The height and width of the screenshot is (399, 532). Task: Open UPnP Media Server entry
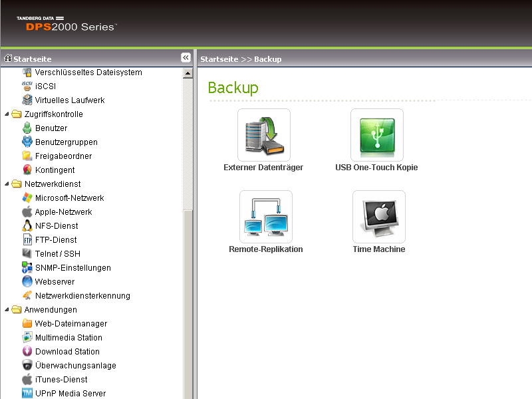[x=70, y=393]
